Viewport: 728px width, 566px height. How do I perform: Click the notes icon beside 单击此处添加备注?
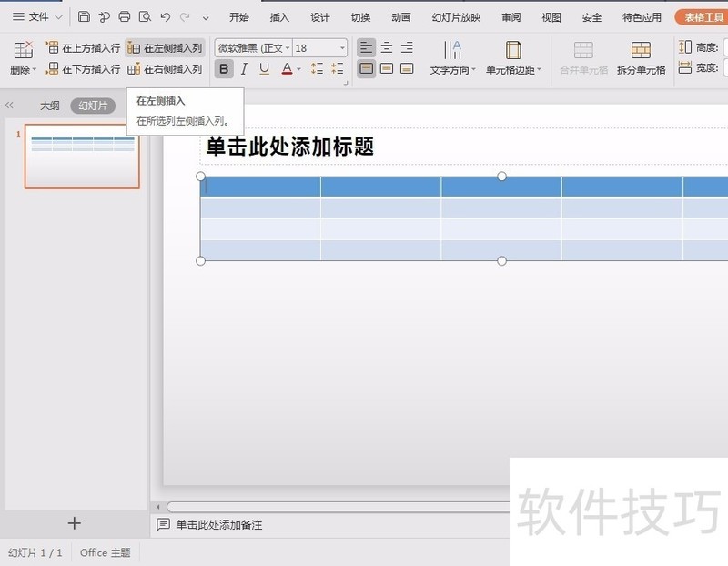[x=163, y=525]
